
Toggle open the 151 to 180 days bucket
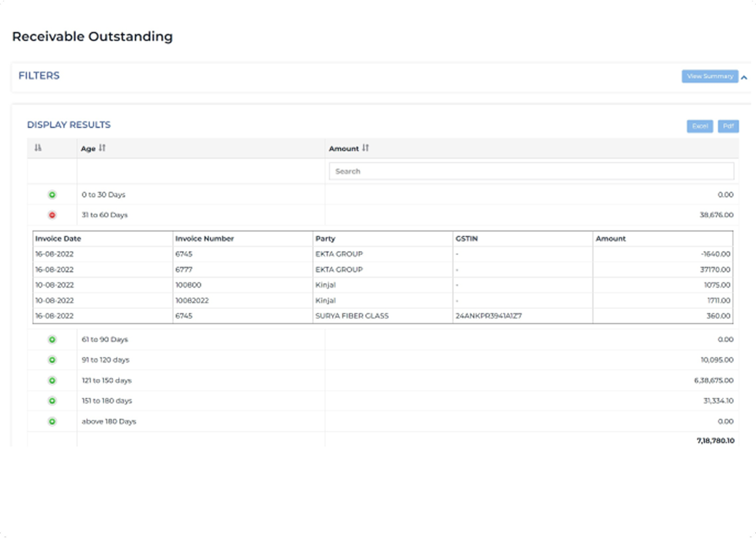(x=52, y=401)
